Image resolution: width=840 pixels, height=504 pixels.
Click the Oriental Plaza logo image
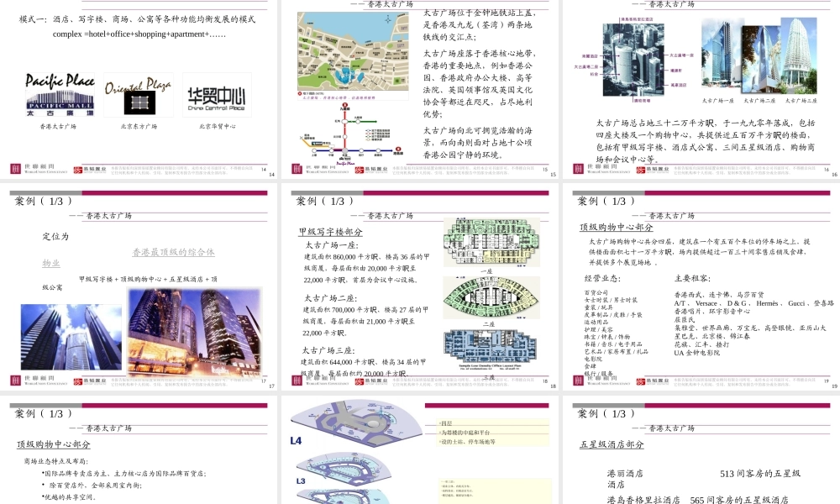click(x=139, y=95)
